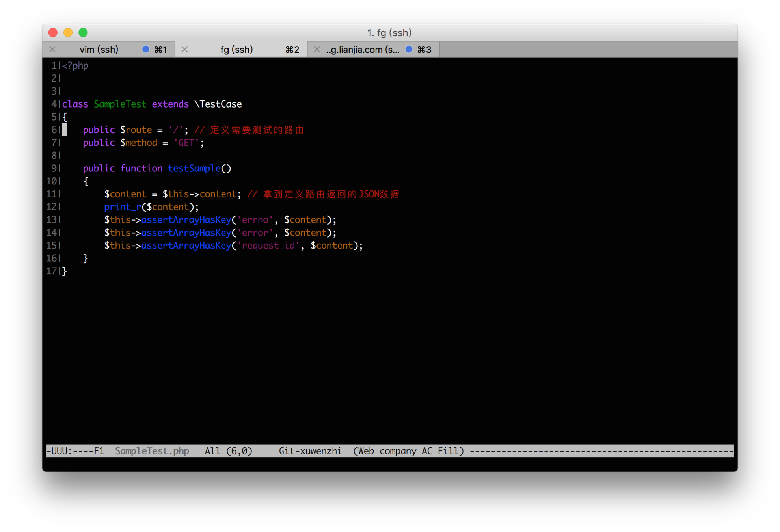Viewport: 780px width, 532px height.
Task: Switch to the fg (ssh) tab
Action: click(x=236, y=50)
